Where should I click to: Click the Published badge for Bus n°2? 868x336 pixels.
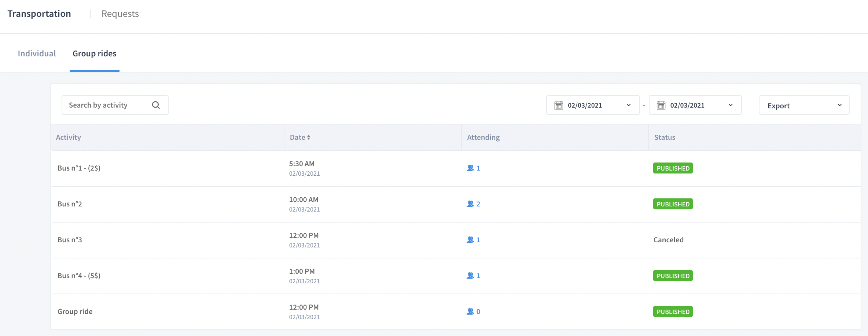[673, 204]
